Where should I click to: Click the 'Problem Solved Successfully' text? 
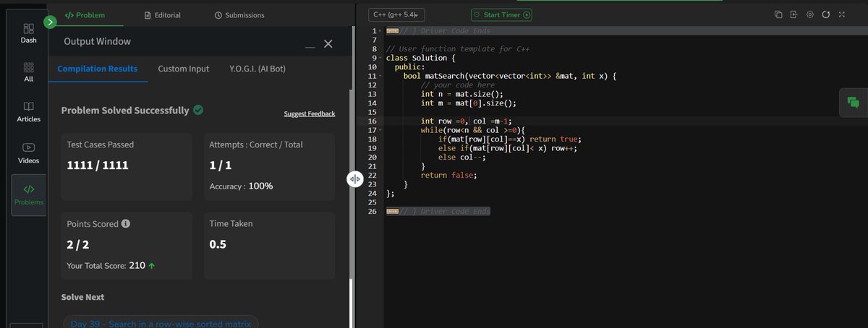[x=125, y=111]
